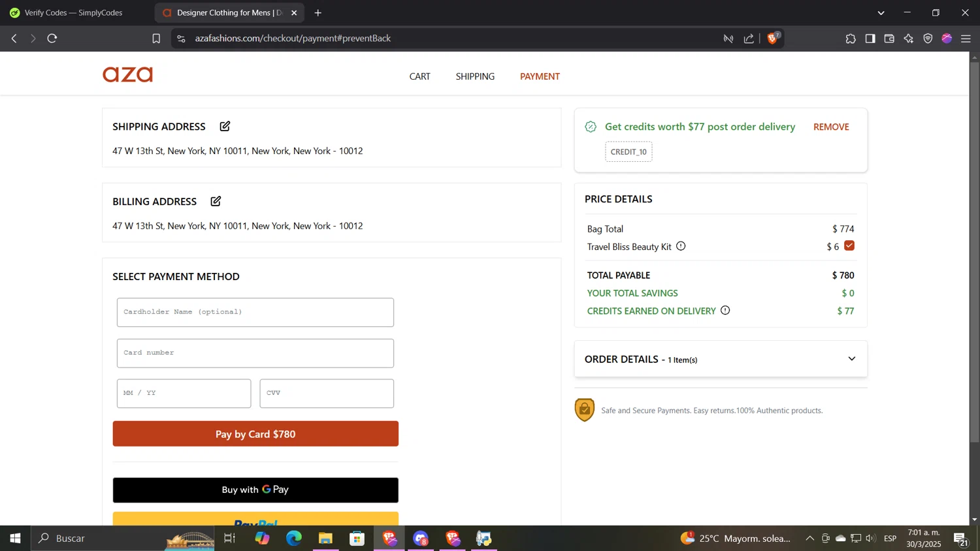Click the Windows search box Buscar
The width and height of the screenshot is (980, 551).
coord(123,538)
